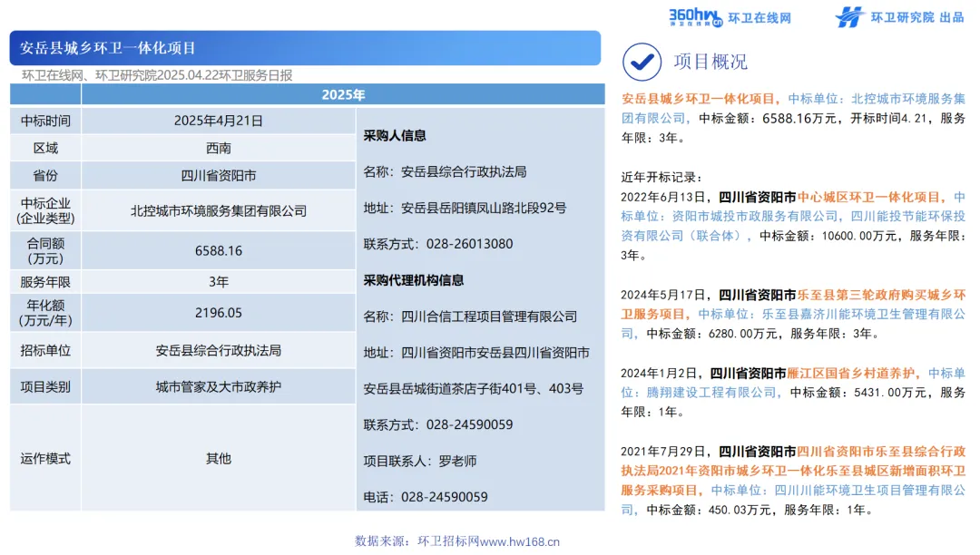This screenshot has width=980, height=555.
Task: Select the 合同额(万元) label cell
Action: point(45,251)
